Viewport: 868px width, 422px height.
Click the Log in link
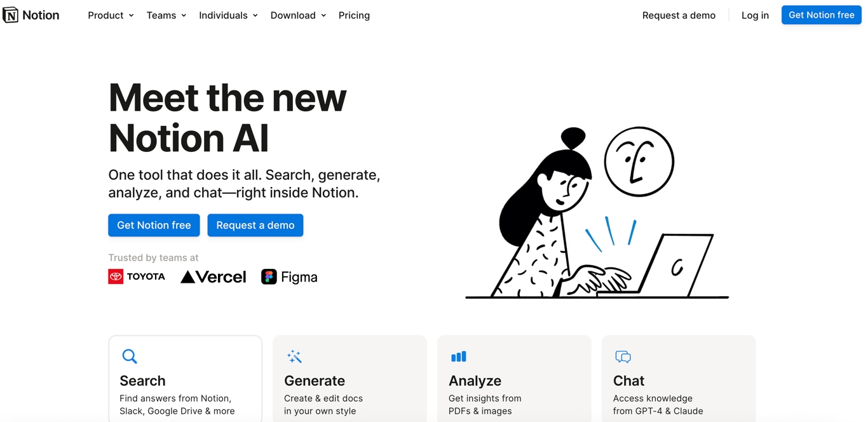(x=755, y=15)
